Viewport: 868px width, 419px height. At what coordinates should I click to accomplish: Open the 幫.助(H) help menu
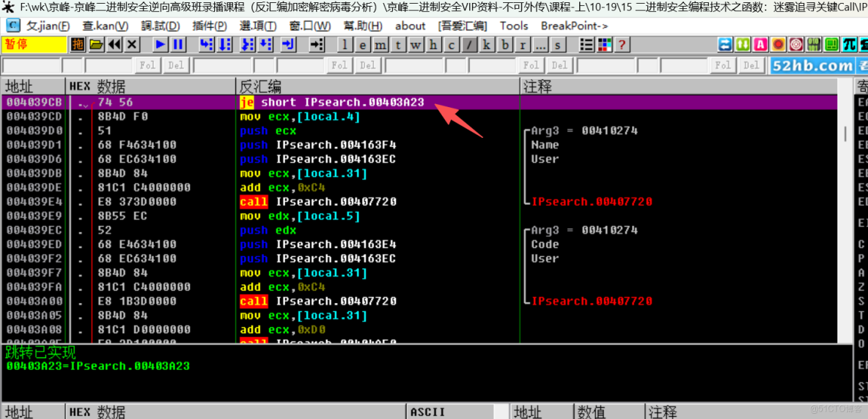point(363,26)
